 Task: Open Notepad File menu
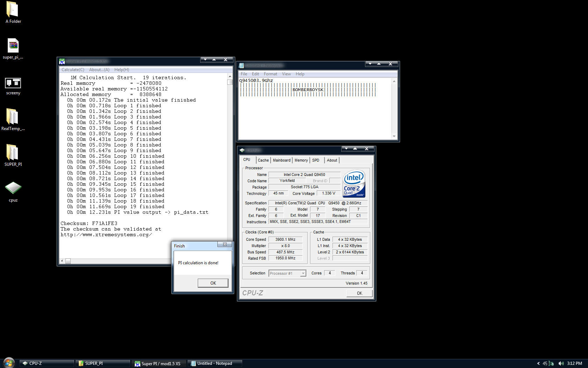point(244,74)
